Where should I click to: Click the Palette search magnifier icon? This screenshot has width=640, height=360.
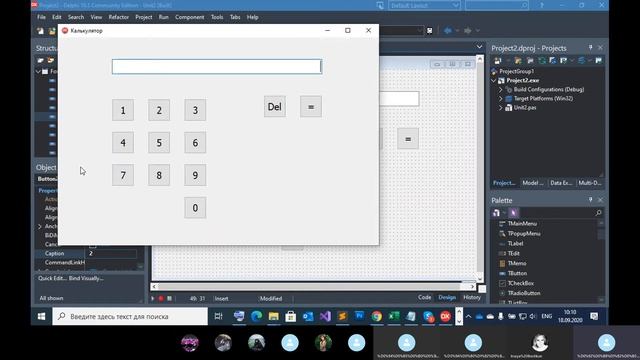(598, 213)
